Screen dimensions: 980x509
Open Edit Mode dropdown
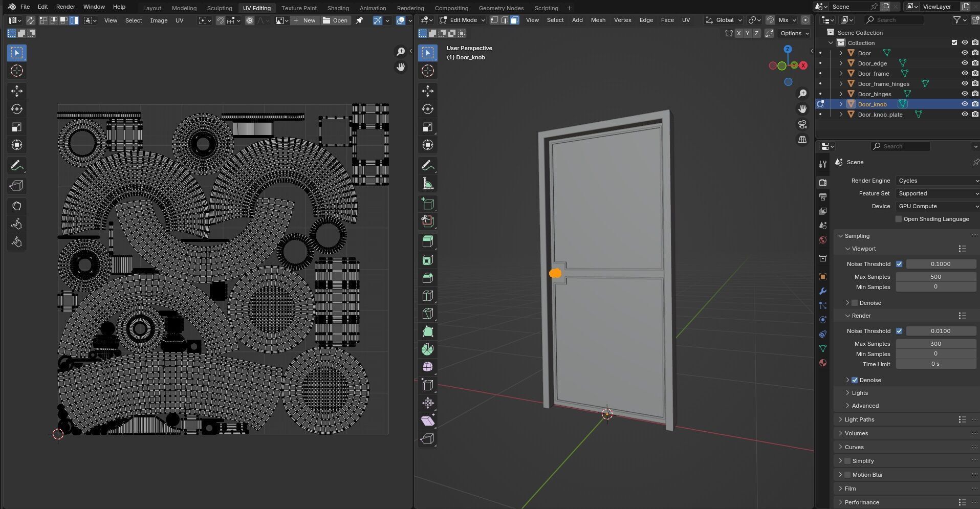[462, 20]
